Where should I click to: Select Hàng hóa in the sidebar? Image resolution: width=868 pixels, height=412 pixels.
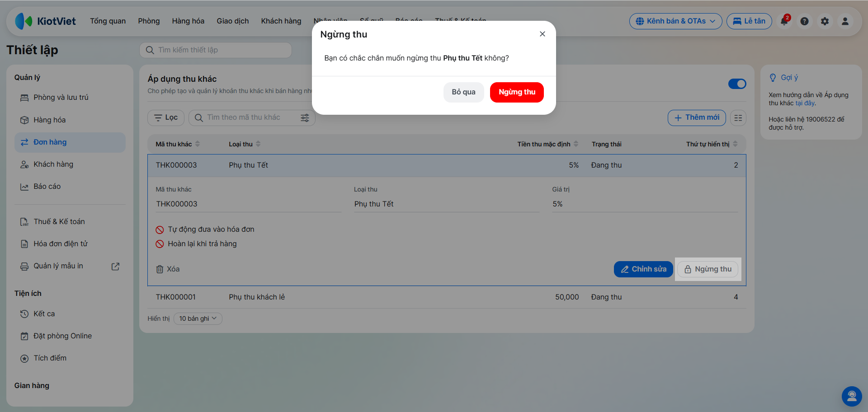[x=70, y=120]
